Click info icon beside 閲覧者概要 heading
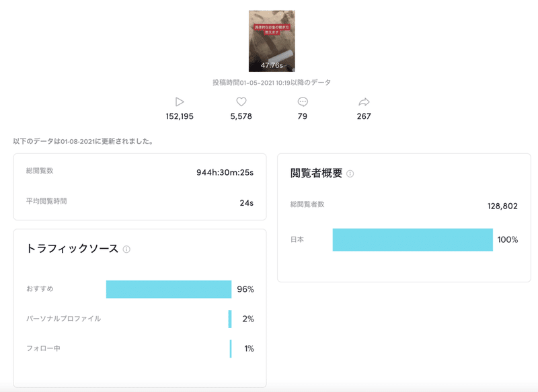Screen dimensions: 538x392 pyautogui.click(x=350, y=174)
